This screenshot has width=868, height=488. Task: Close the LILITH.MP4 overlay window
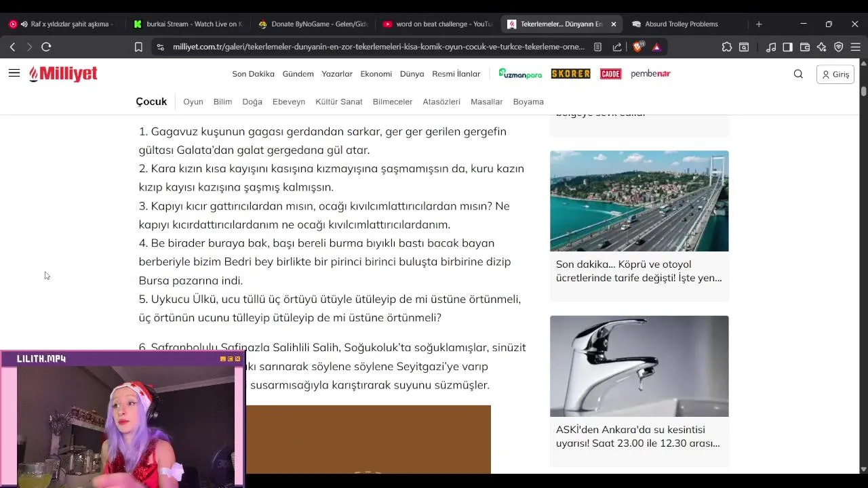click(237, 359)
